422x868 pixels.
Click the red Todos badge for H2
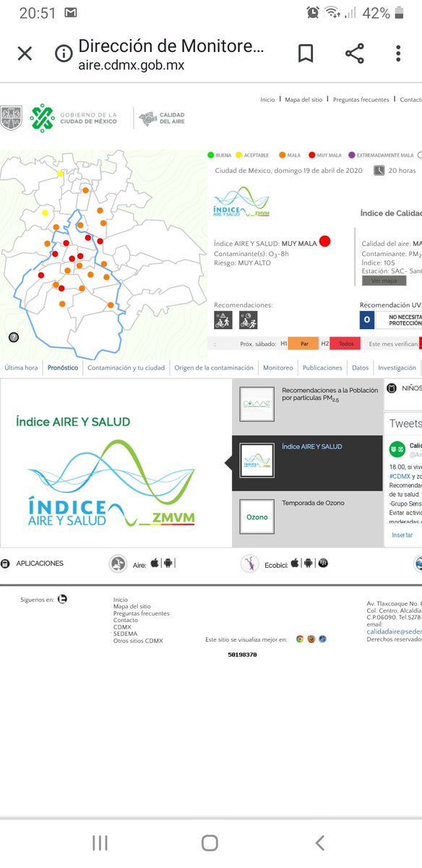(x=345, y=344)
